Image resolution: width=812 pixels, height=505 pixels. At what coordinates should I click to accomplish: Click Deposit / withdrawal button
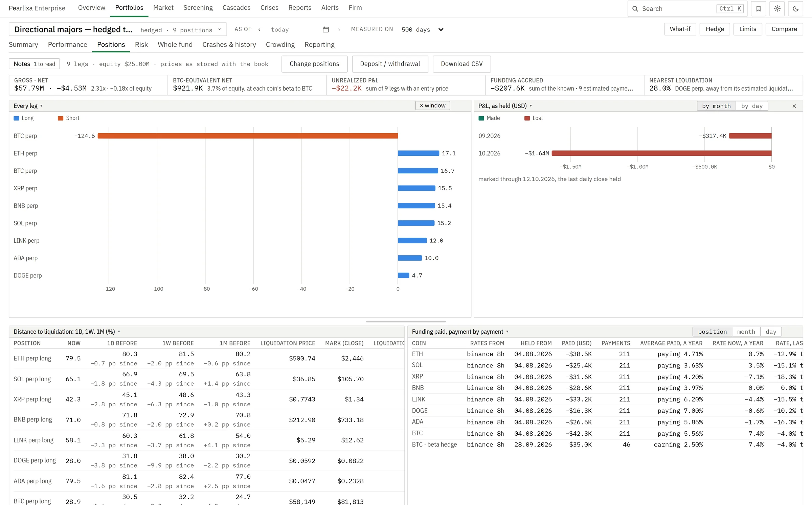tap(390, 64)
